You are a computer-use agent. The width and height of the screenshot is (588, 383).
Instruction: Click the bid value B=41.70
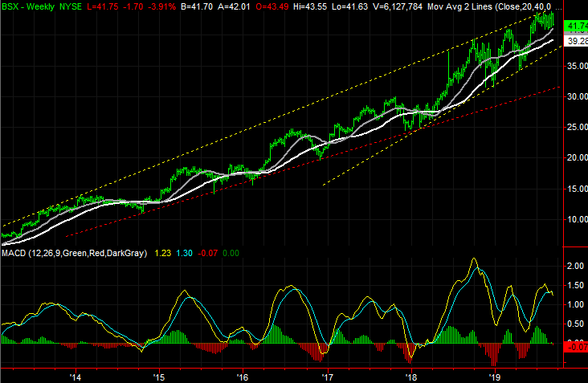(197, 6)
